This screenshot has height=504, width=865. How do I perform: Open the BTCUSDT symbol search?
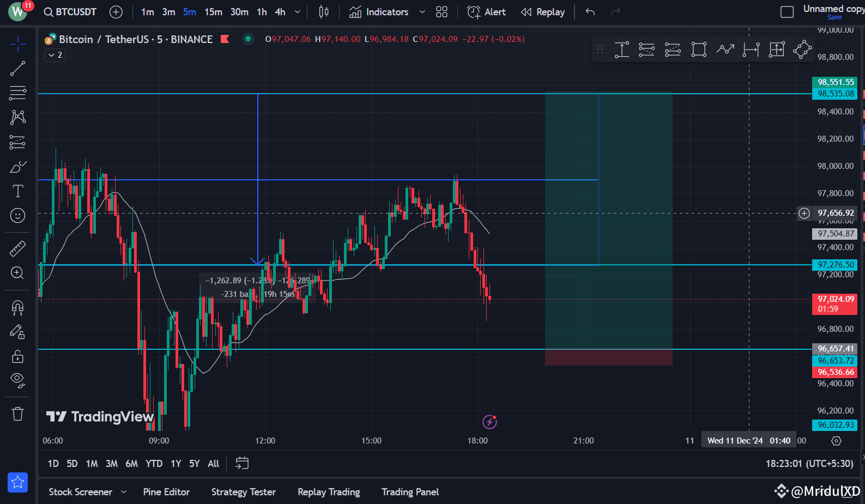click(x=70, y=12)
